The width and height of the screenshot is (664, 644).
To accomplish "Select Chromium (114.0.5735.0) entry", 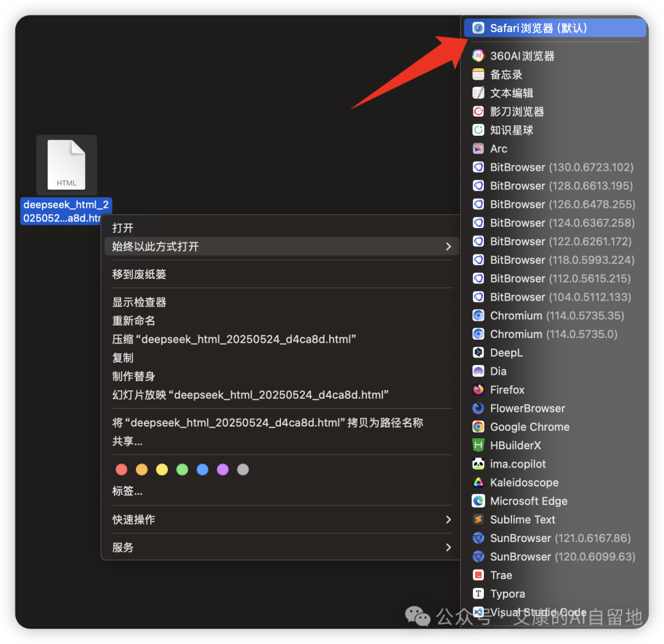I will 555,334.
